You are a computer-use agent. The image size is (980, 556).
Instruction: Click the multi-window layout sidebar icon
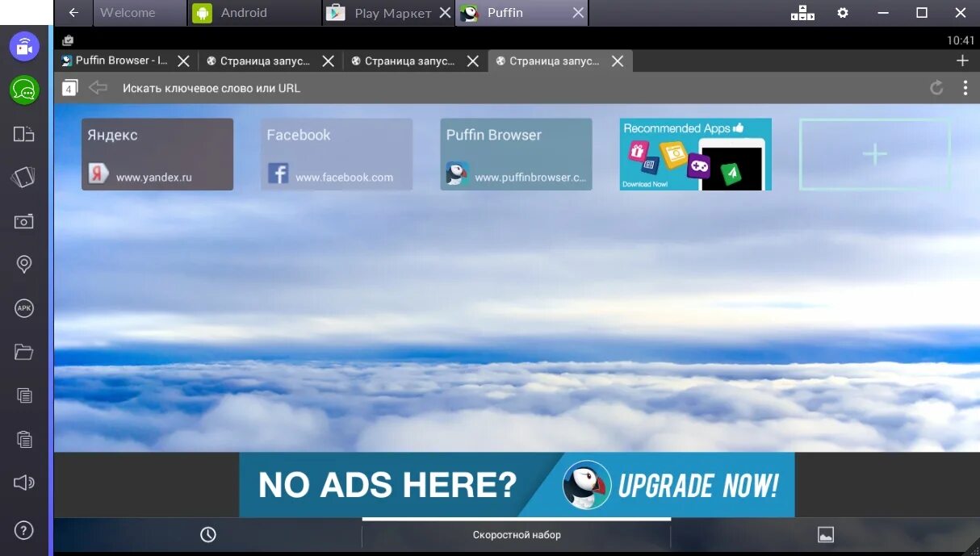[24, 134]
